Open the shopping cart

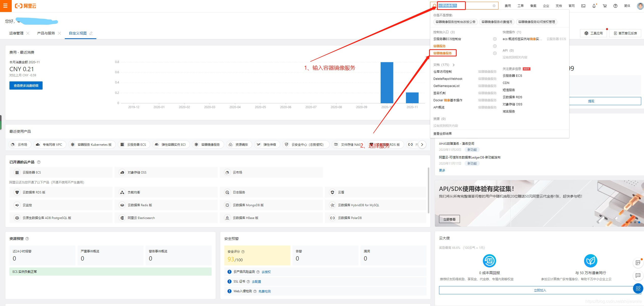(605, 6)
